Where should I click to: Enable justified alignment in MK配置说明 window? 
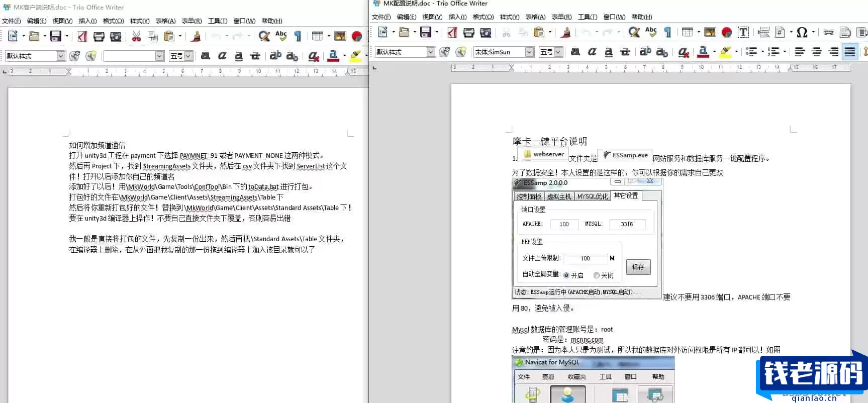[850, 52]
